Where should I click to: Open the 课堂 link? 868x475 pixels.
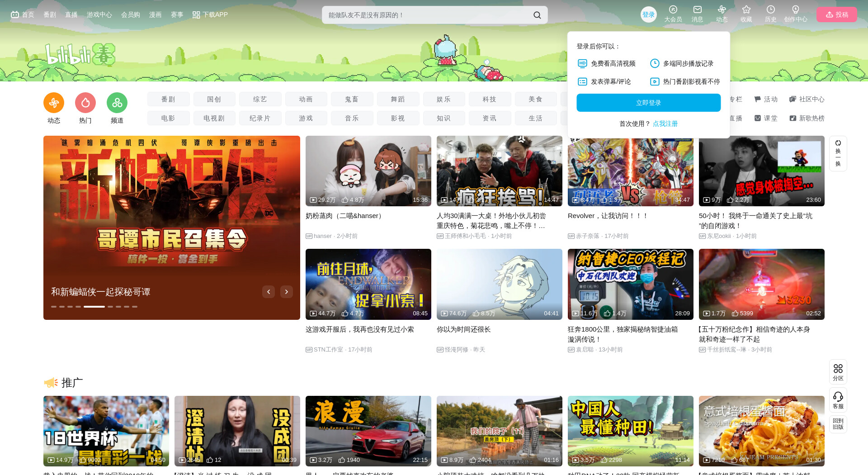coord(766,118)
